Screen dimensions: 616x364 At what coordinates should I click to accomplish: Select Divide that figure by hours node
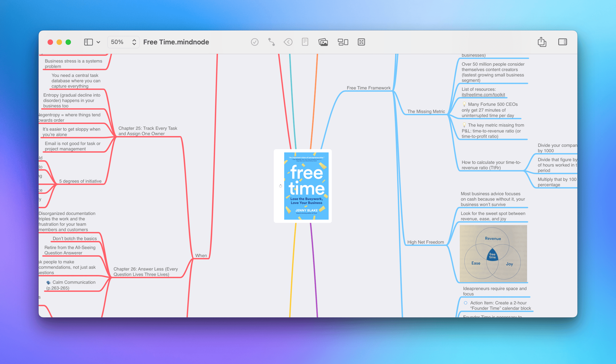pyautogui.click(x=557, y=165)
